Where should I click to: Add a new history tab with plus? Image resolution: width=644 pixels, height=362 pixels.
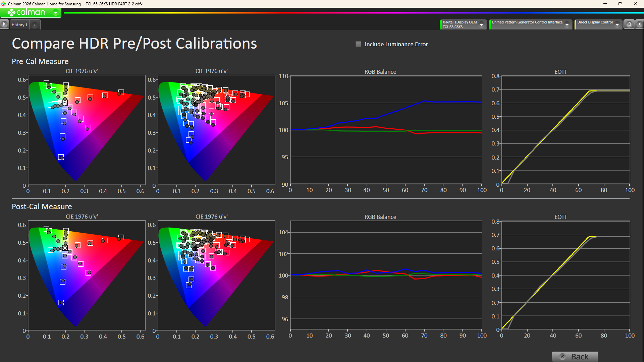(35, 25)
